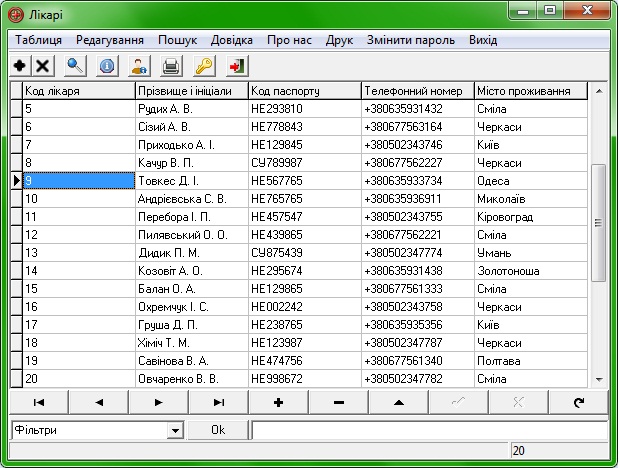Click row indicator for record 9
Image resolution: width=620 pixels, height=468 pixels.
click(x=16, y=181)
